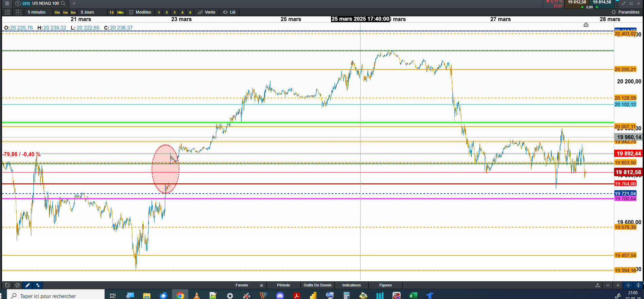Open Excel from taskbar
644x299 pixels.
pyautogui.click(x=413, y=296)
